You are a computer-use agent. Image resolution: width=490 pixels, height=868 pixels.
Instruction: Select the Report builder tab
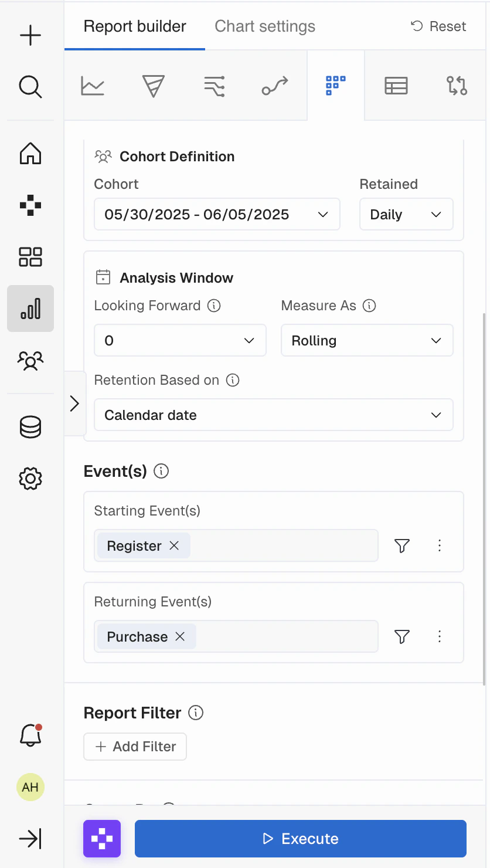pos(135,26)
